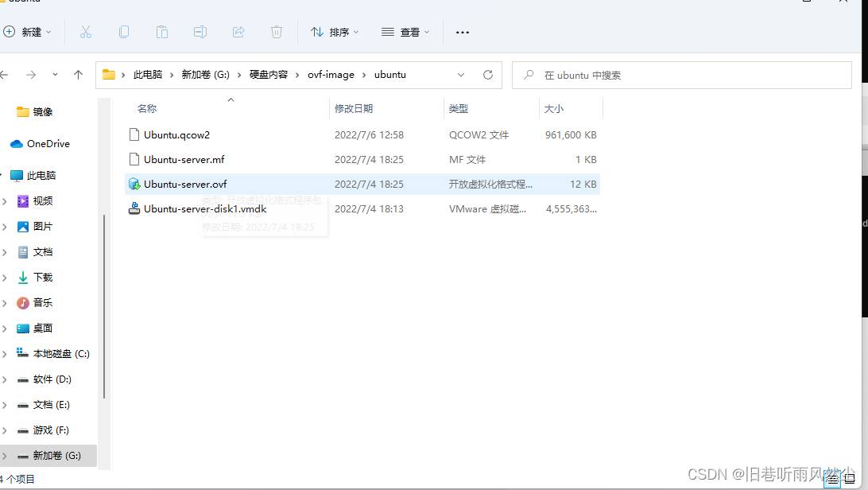This screenshot has width=868, height=490.
Task: Click the Paste clipboard icon
Action: 162,32
